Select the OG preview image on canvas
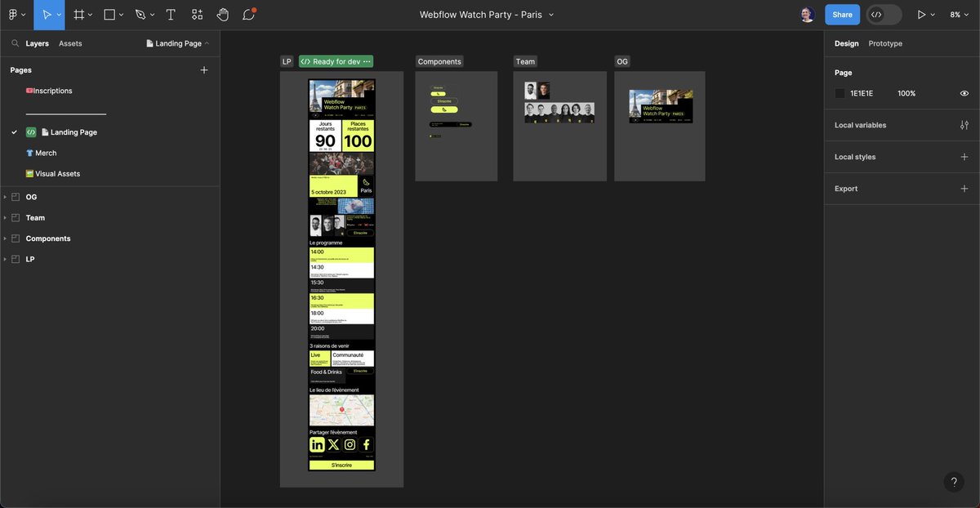This screenshot has height=508, width=980. coord(661,106)
